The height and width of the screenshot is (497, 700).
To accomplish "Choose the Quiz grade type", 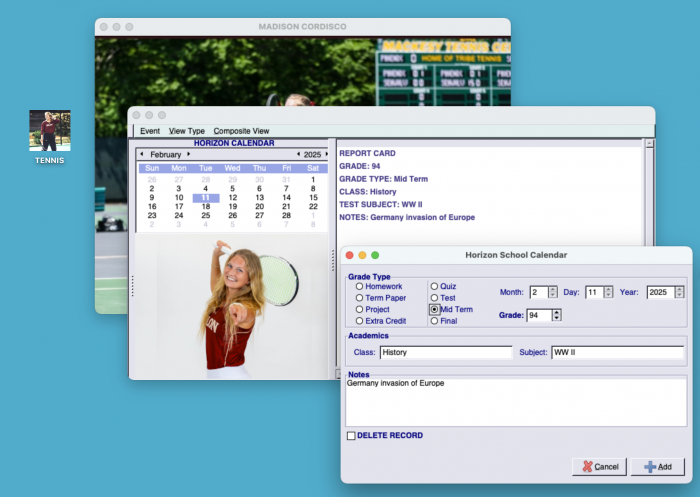I will tap(435, 287).
